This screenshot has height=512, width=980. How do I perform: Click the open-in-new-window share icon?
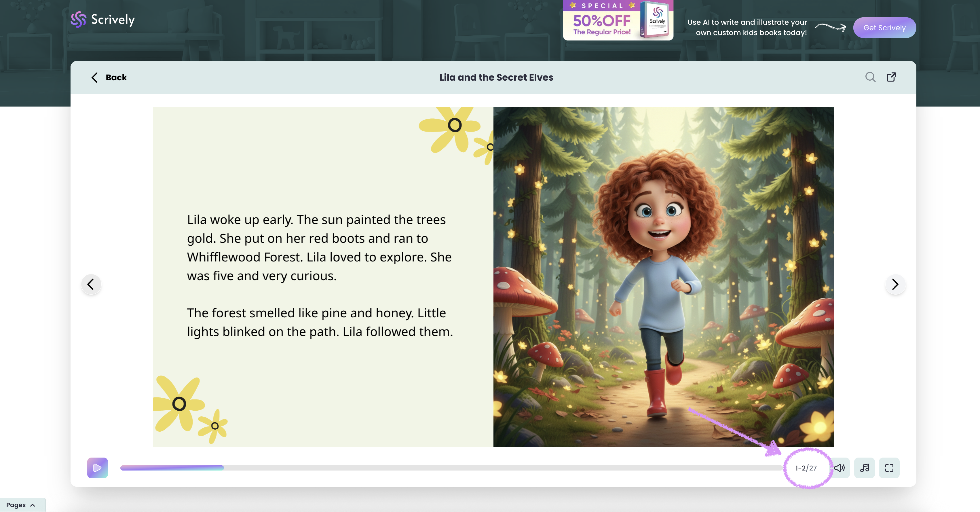(891, 77)
